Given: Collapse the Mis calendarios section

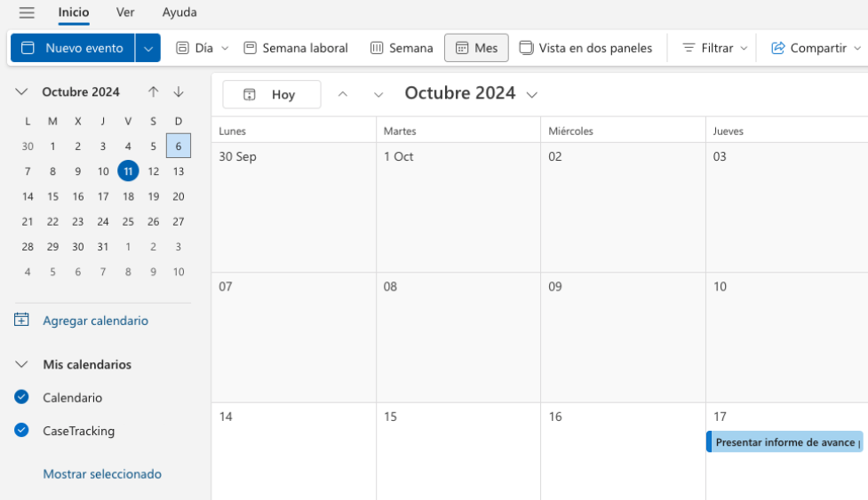Looking at the screenshot, I should pyautogui.click(x=21, y=364).
